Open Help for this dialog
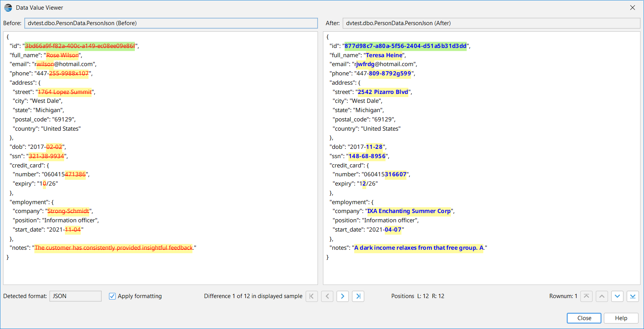Image resolution: width=644 pixels, height=329 pixels. [x=621, y=318]
